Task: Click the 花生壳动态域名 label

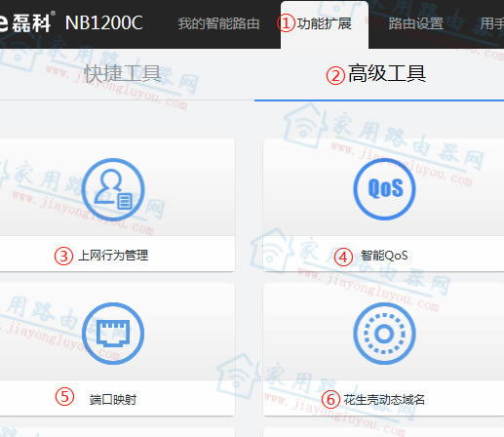Action: 384,399
